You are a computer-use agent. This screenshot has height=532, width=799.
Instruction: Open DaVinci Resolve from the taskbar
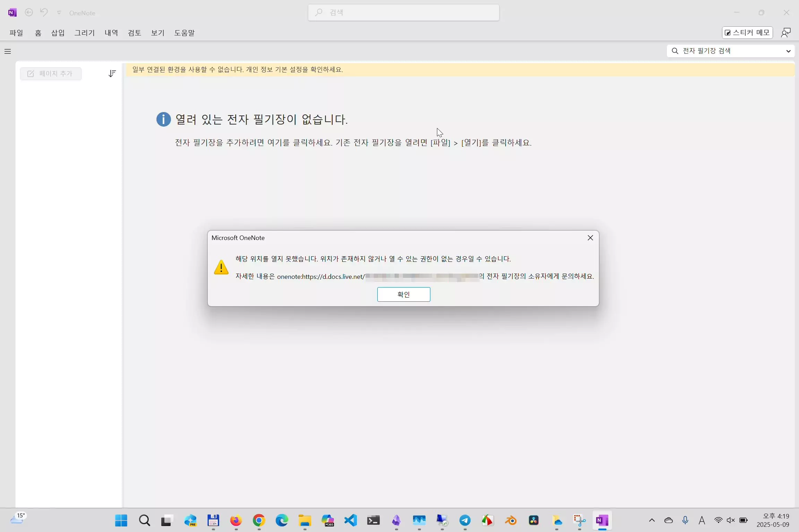[x=534, y=520]
